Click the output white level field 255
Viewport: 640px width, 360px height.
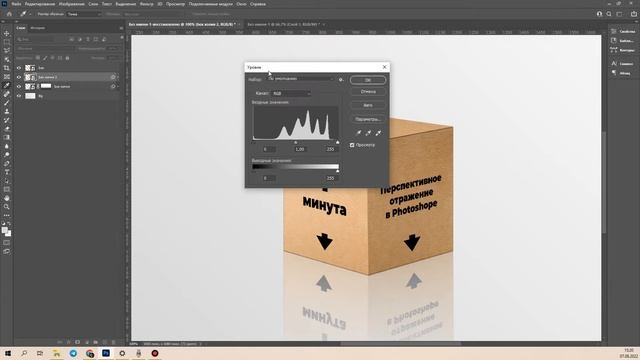click(x=331, y=178)
